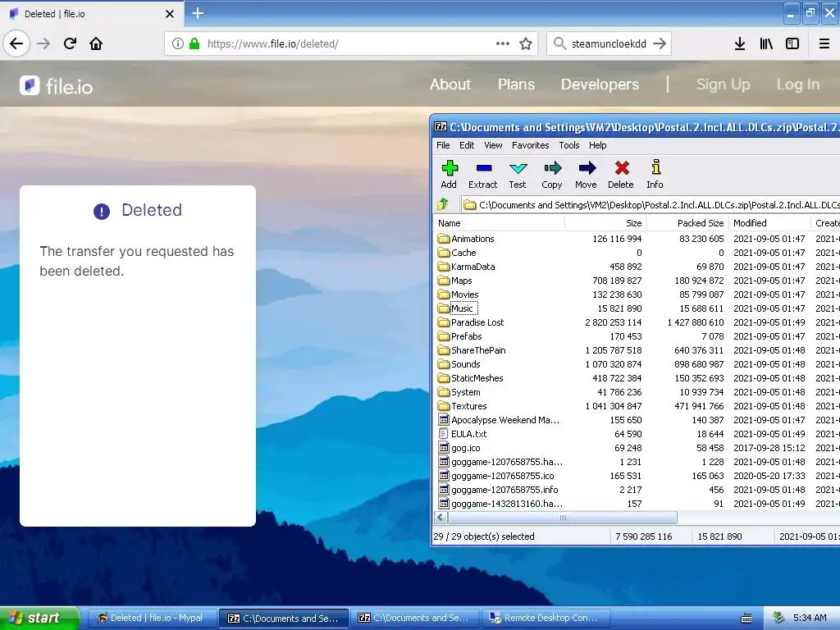Screen dimensions: 840x630
Task: Click the taskbar clock showing 5:34 AM
Action: tap(810, 618)
